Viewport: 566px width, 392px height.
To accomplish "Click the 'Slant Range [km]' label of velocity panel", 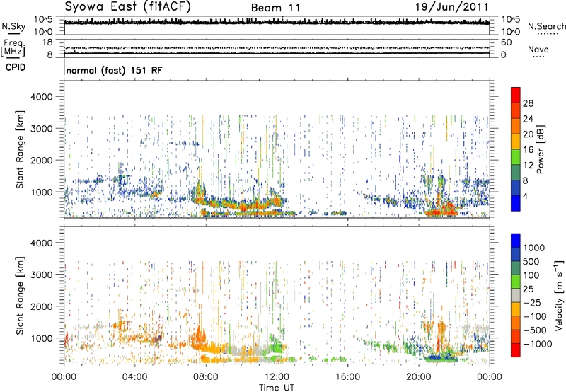I will pyautogui.click(x=20, y=296).
